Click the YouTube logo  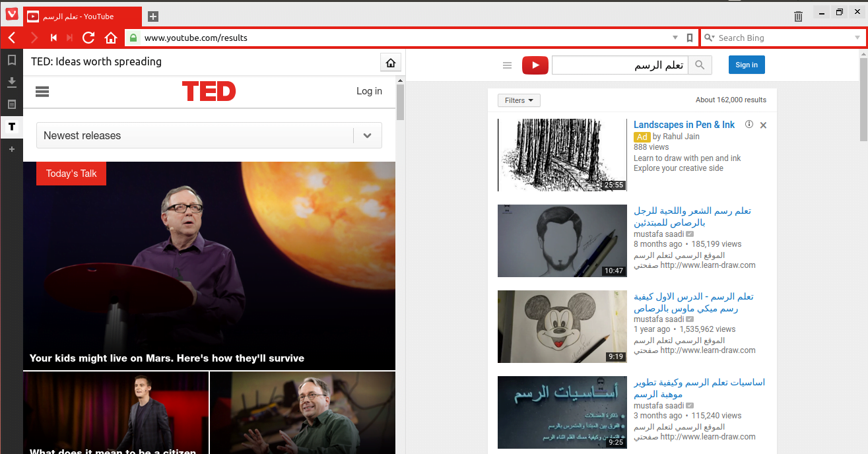[x=535, y=65]
